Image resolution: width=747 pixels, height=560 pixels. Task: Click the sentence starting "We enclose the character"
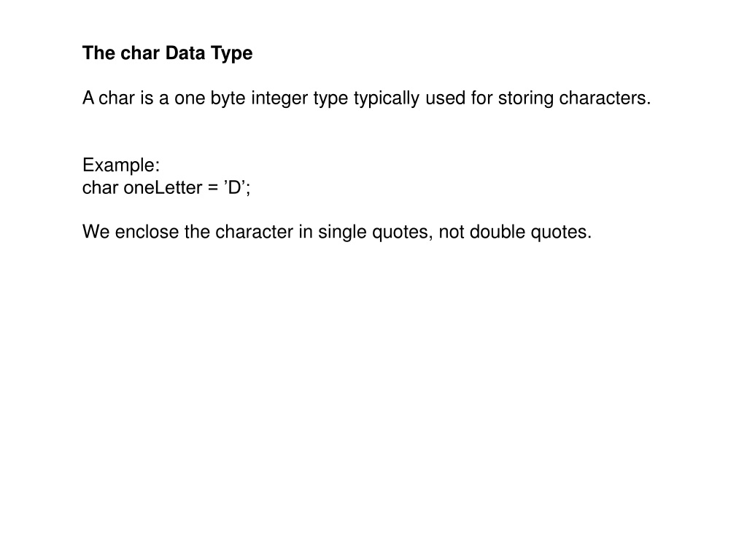[337, 232]
